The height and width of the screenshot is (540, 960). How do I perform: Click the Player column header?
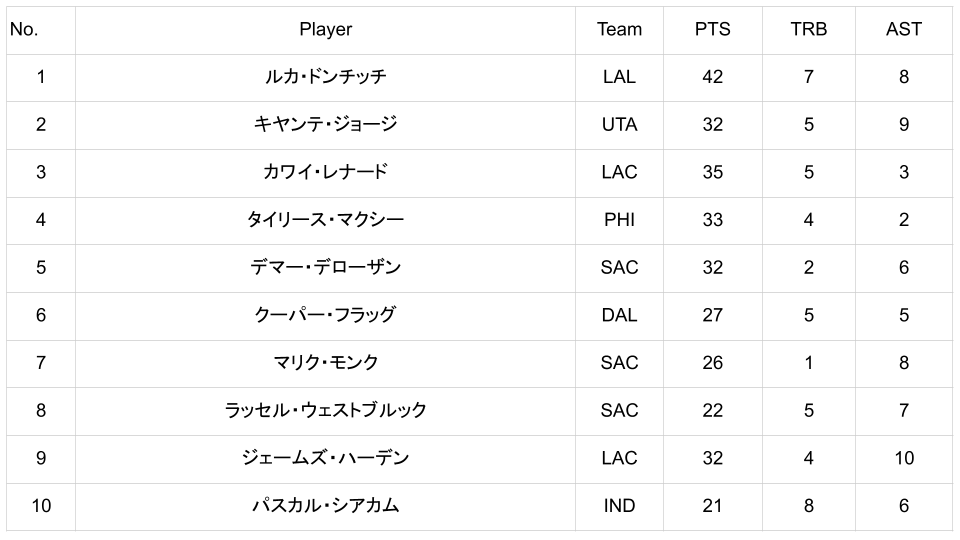(325, 29)
